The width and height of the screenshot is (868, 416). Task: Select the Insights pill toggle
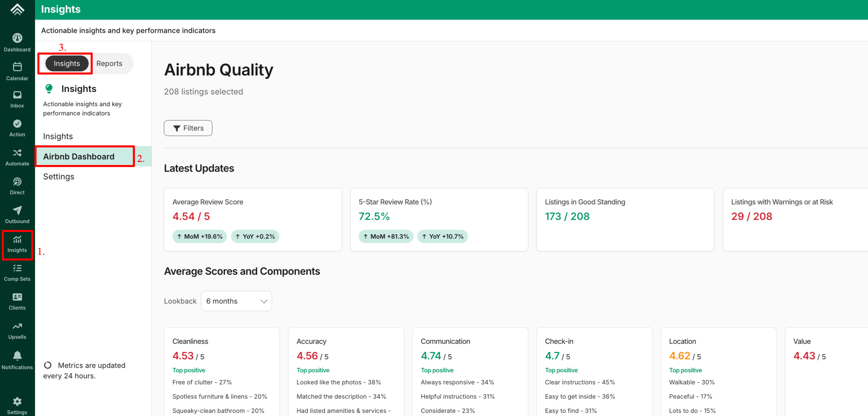click(67, 63)
